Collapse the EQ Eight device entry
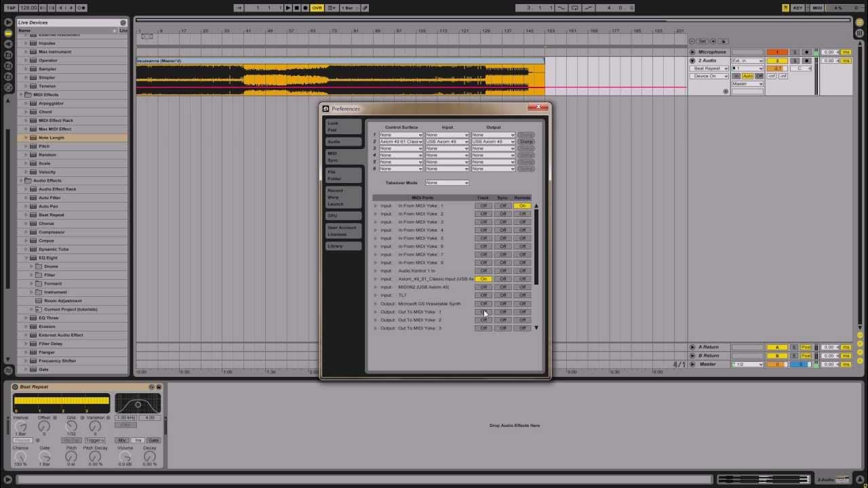 coord(26,258)
